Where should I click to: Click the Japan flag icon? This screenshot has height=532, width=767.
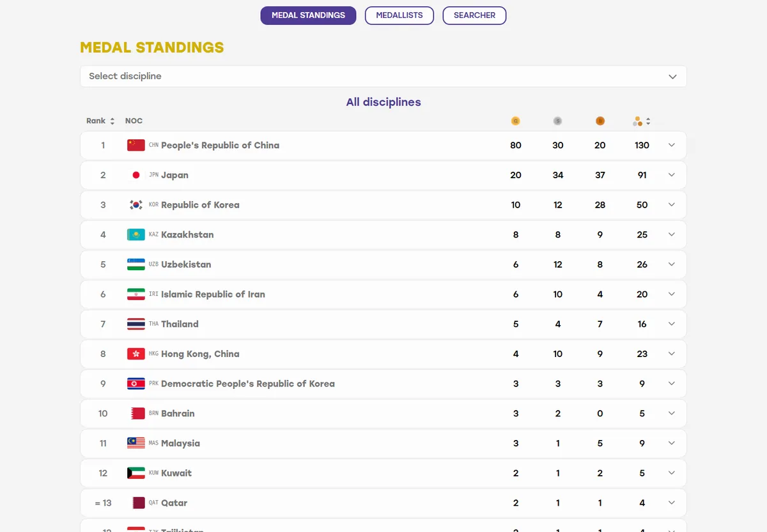pos(136,175)
